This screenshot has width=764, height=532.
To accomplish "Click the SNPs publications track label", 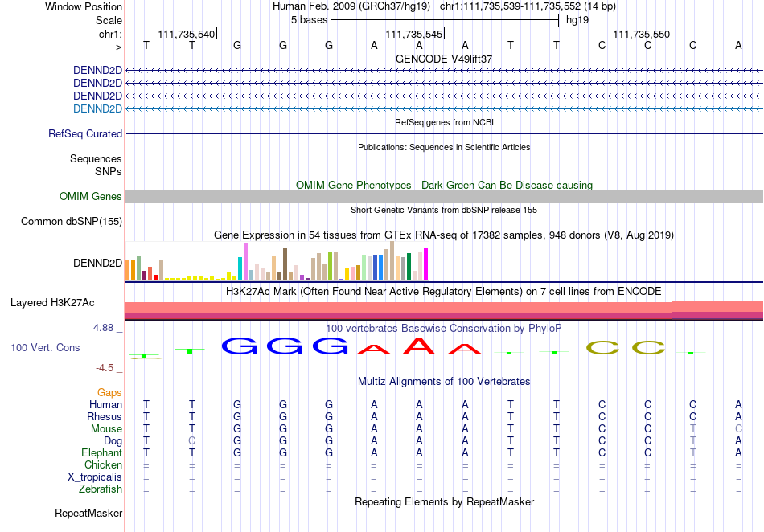I will 109,171.
